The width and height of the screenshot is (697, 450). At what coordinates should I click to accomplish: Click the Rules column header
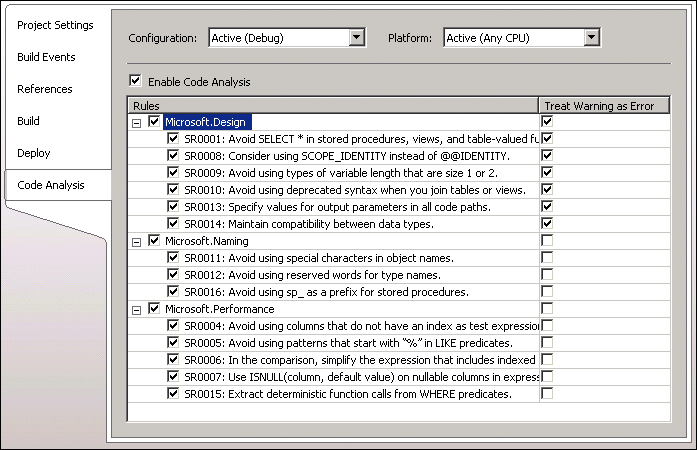click(x=333, y=106)
